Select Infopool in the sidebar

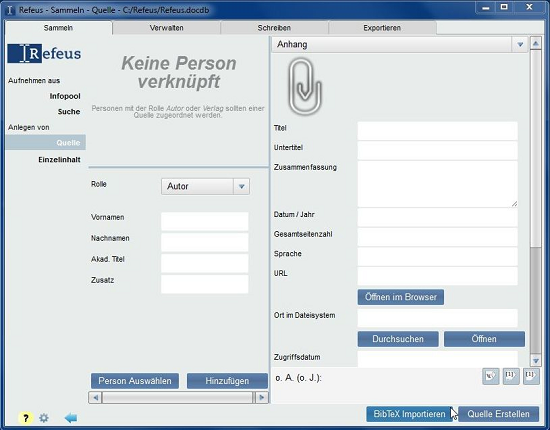click(65, 96)
